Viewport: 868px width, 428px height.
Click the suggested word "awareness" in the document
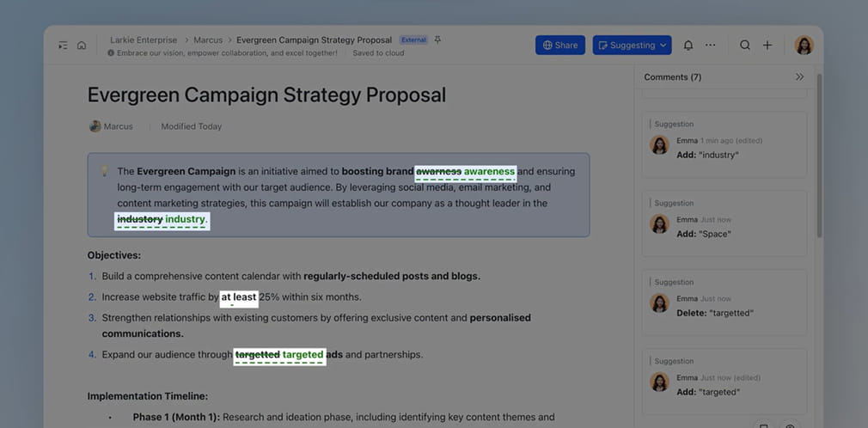489,172
